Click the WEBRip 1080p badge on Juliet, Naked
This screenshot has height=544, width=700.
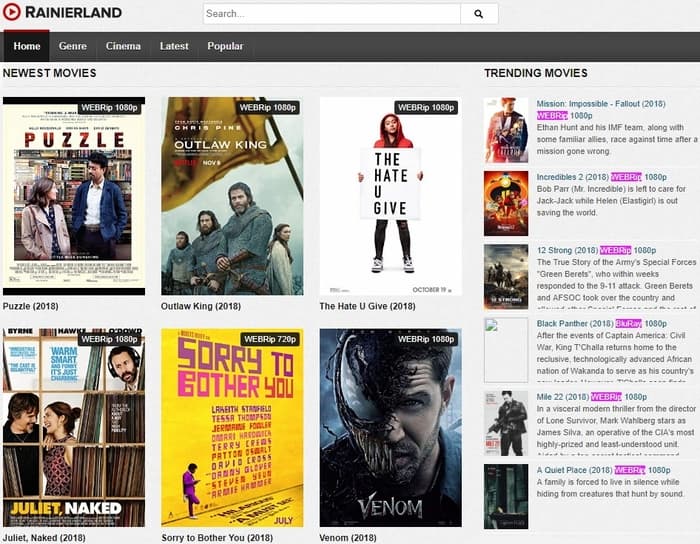point(109,339)
